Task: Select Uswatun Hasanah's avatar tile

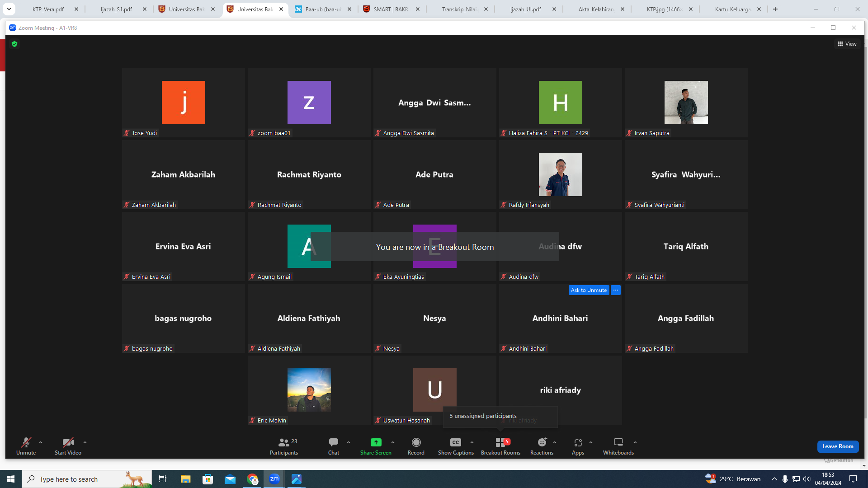Action: (434, 390)
